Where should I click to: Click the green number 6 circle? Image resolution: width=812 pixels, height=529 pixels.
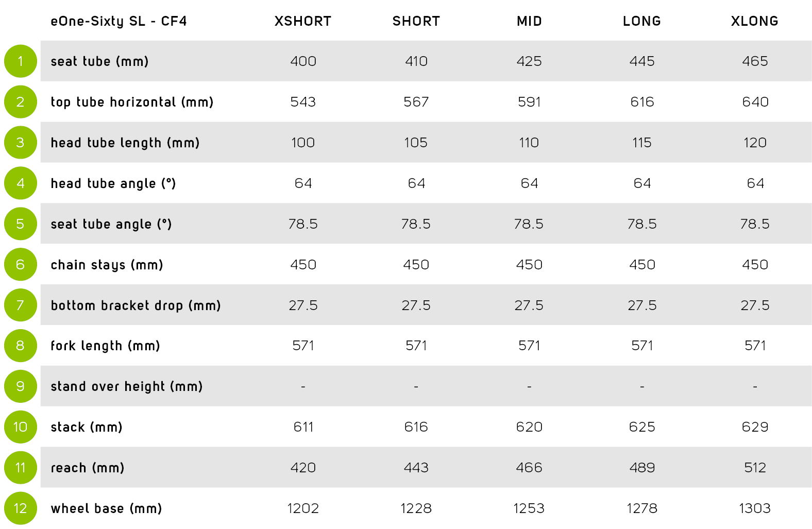(21, 265)
